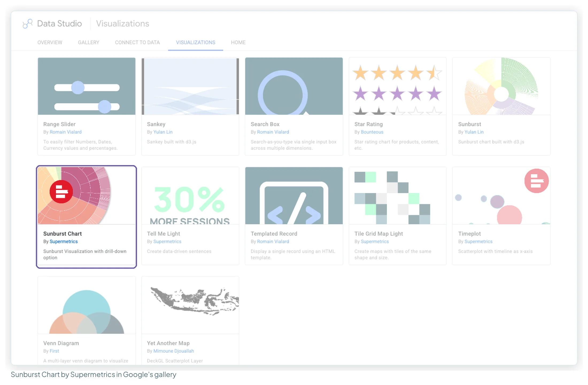
Task: Click the Visualizations page heading
Action: pyautogui.click(x=123, y=24)
